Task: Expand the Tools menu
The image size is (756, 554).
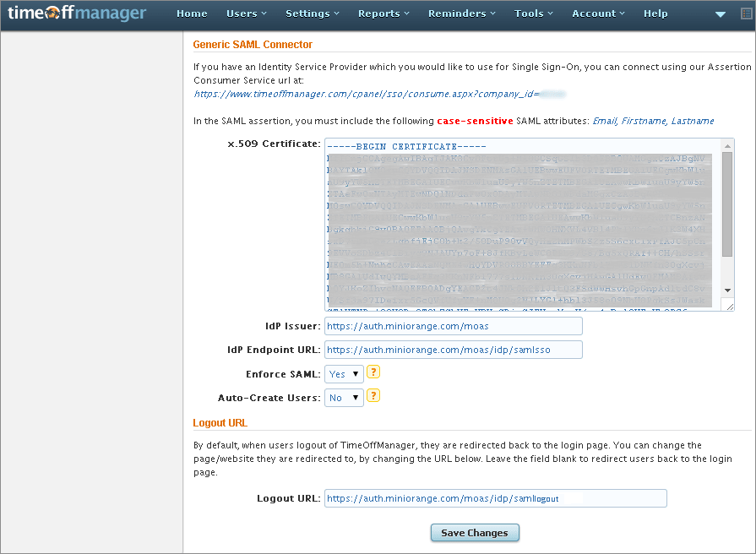Action: click(x=533, y=14)
